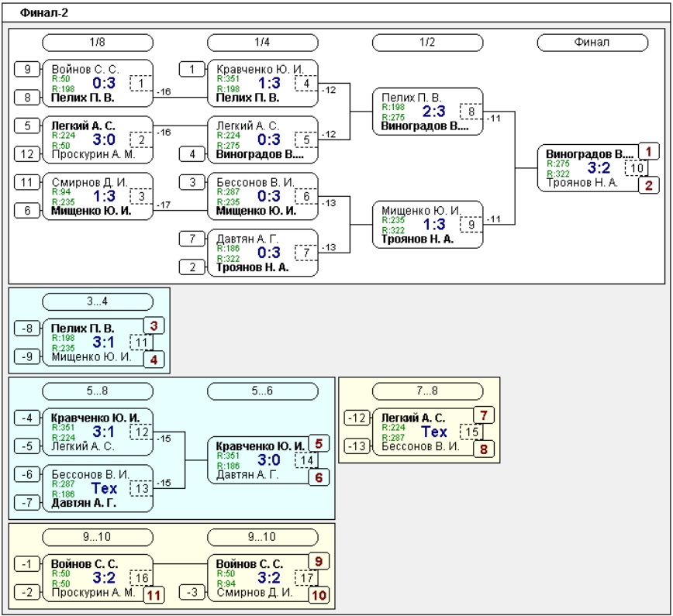The image size is (673, 616).
Task: Select seed box 11 beside Смирнов Д. И.
Action: point(27,182)
